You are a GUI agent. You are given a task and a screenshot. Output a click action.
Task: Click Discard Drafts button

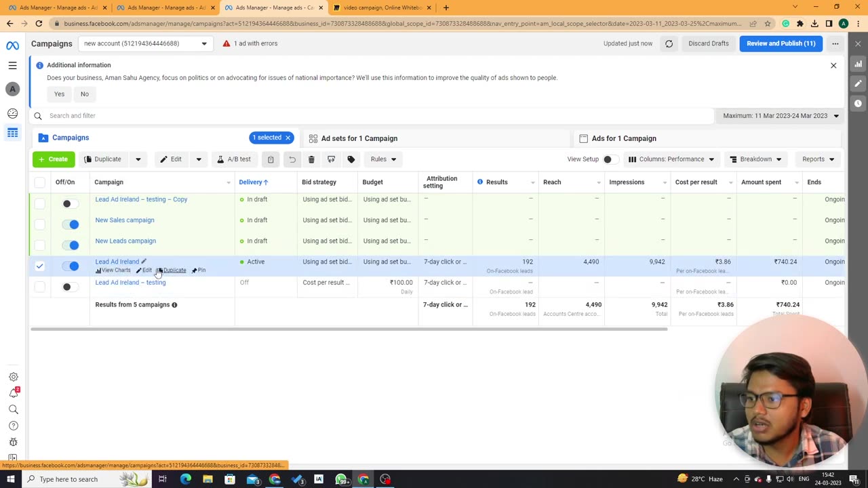point(709,43)
